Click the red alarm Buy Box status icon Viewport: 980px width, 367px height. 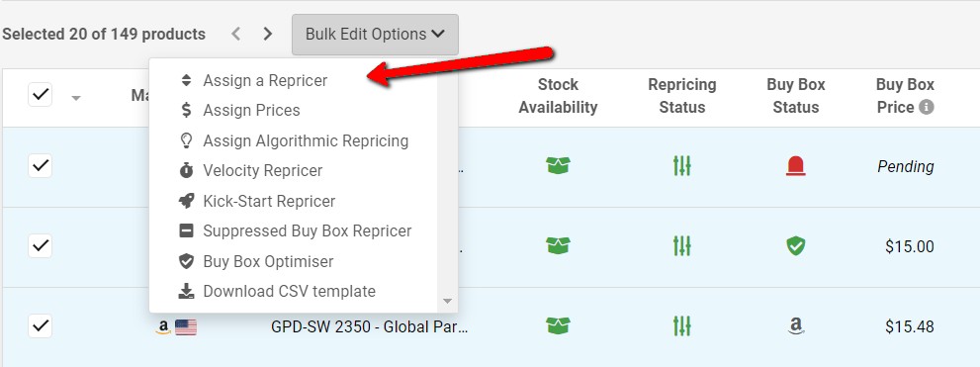(x=796, y=166)
